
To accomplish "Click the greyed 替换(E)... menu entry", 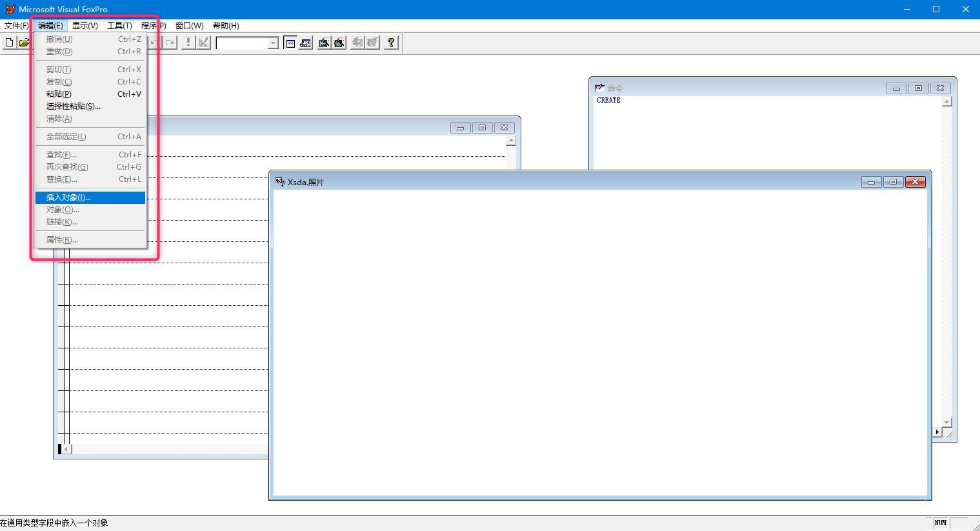I will [90, 179].
